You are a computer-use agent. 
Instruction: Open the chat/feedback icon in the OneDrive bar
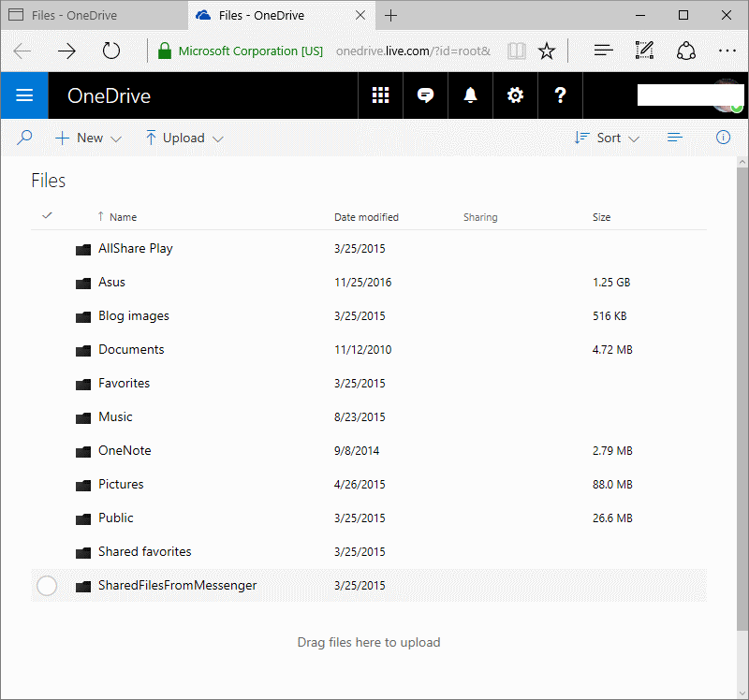pos(425,95)
